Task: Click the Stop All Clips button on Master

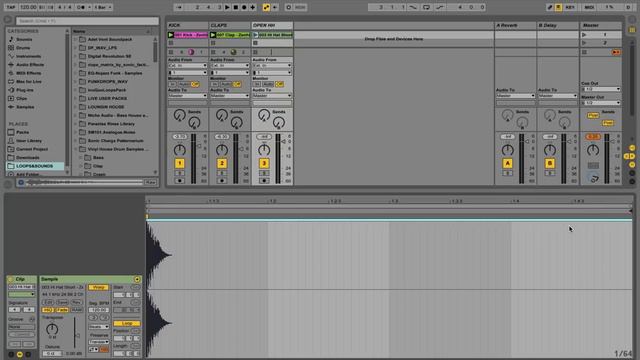Action: tap(584, 52)
